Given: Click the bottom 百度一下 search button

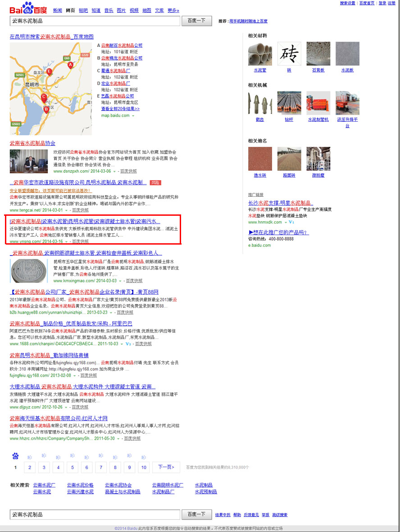Looking at the screenshot, I should 197,514.
